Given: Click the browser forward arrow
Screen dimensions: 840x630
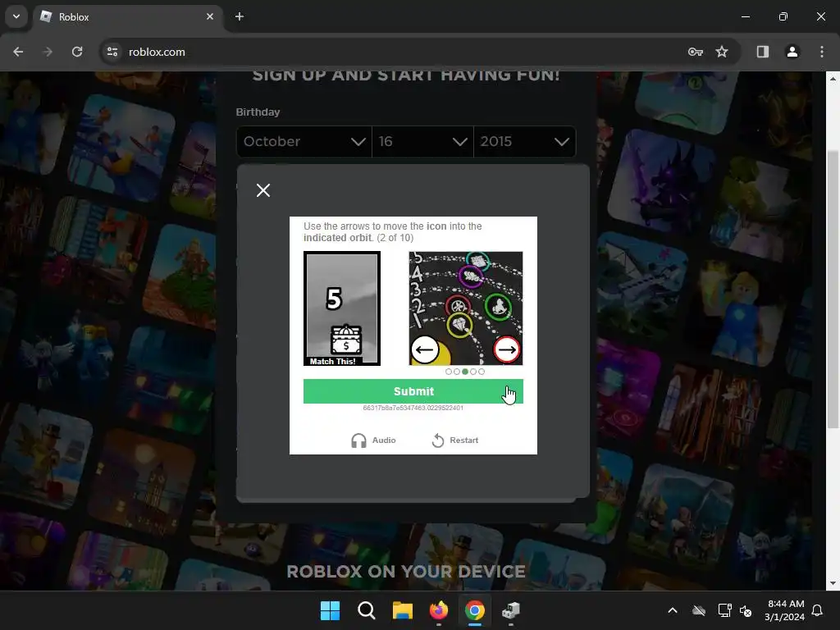Looking at the screenshot, I should click(x=48, y=52).
